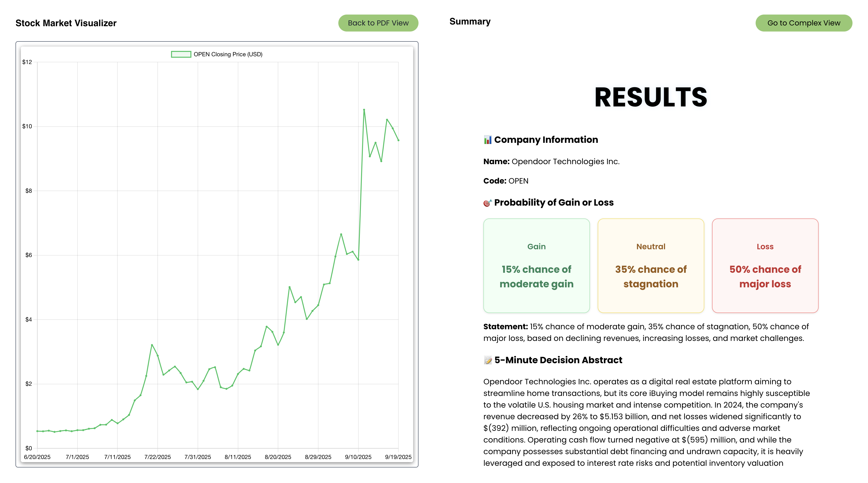Click the 5-Minute Decision Abstract heading
This screenshot has width=868, height=483.
pos(558,360)
